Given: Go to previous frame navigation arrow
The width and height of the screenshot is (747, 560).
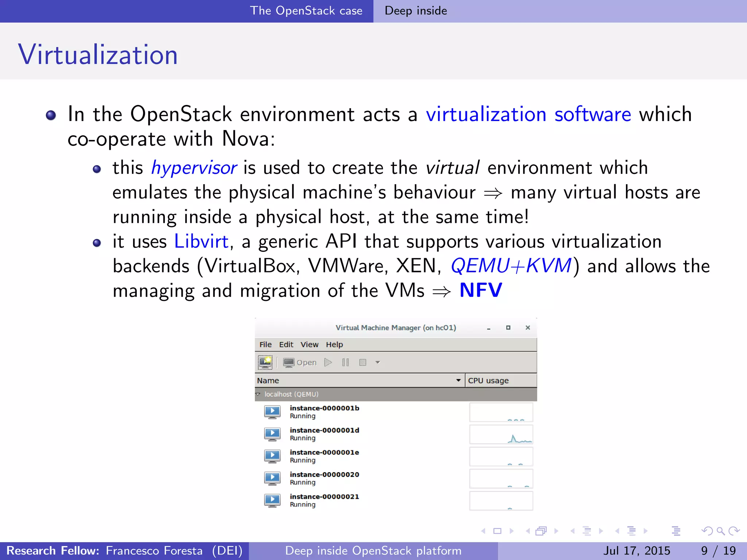Looking at the screenshot, I should pos(528,531).
